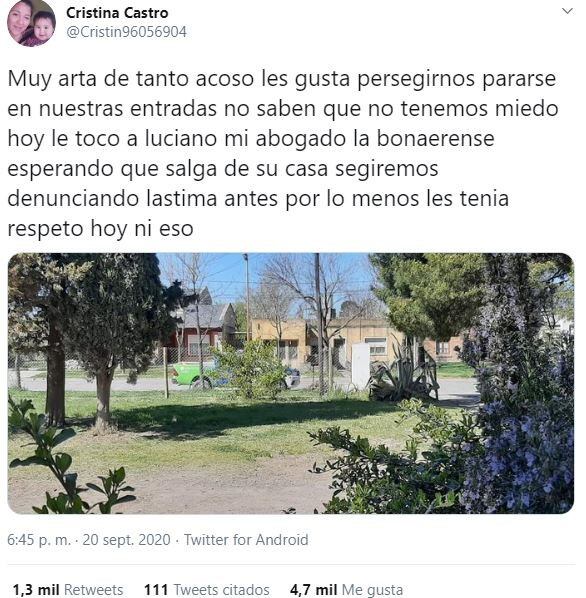Open the Twitter for Android source link
The height and width of the screenshot is (598, 586).
(246, 540)
